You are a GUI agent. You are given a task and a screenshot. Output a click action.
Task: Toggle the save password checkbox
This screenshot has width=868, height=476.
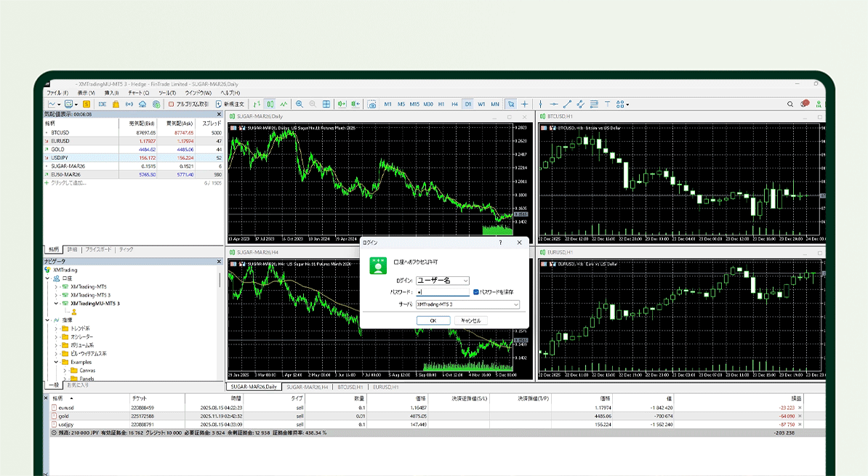click(475, 291)
